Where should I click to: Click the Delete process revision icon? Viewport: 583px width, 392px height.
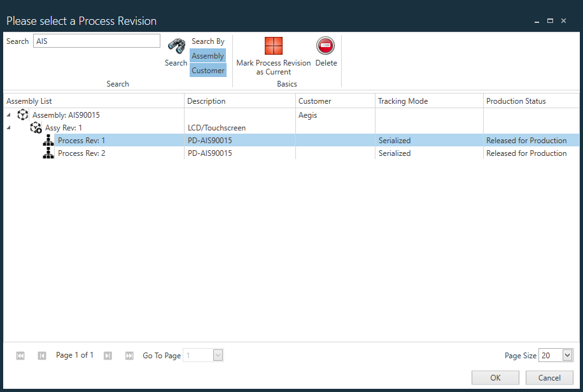point(326,46)
